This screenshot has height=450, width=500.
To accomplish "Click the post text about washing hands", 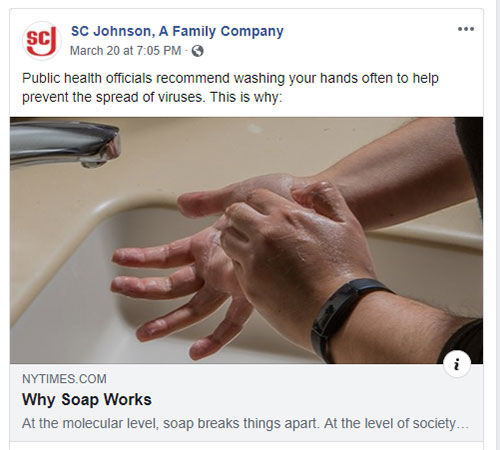I will tap(230, 88).
